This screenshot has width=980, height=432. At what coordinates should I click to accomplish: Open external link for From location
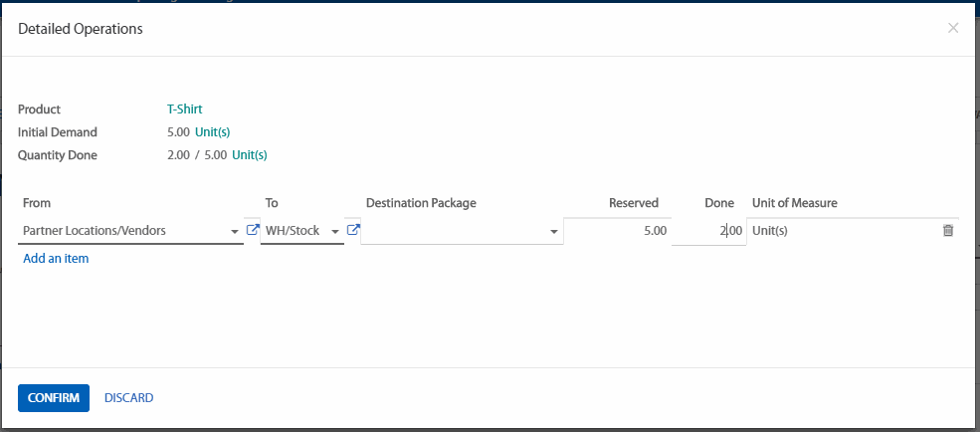click(252, 231)
